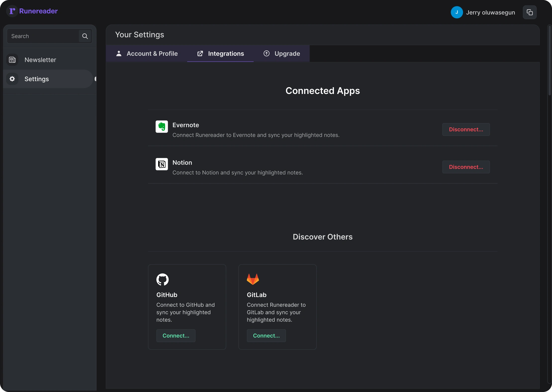The width and height of the screenshot is (552, 392).
Task: Click the GitHub logo icon
Action: (162, 279)
